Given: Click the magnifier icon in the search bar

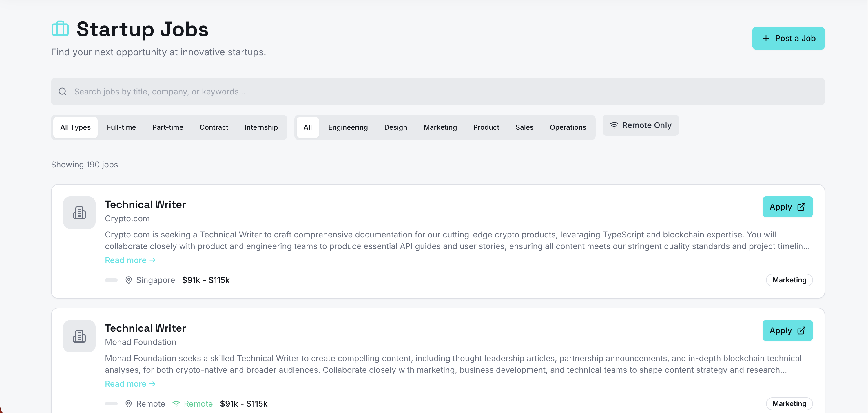Looking at the screenshot, I should (63, 92).
